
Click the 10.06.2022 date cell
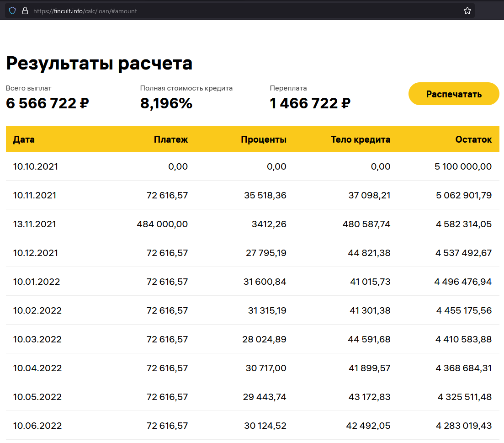[37, 425]
